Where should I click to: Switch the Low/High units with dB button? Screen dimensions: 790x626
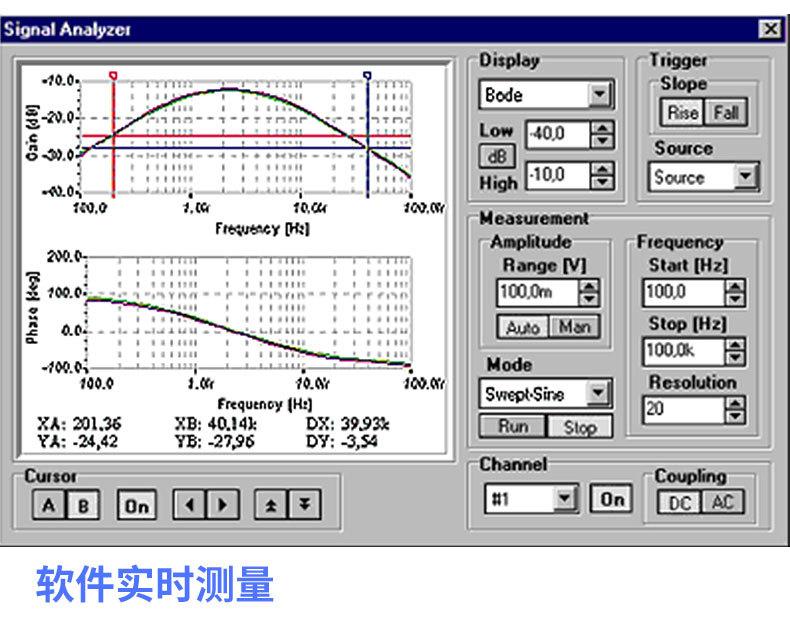click(494, 157)
